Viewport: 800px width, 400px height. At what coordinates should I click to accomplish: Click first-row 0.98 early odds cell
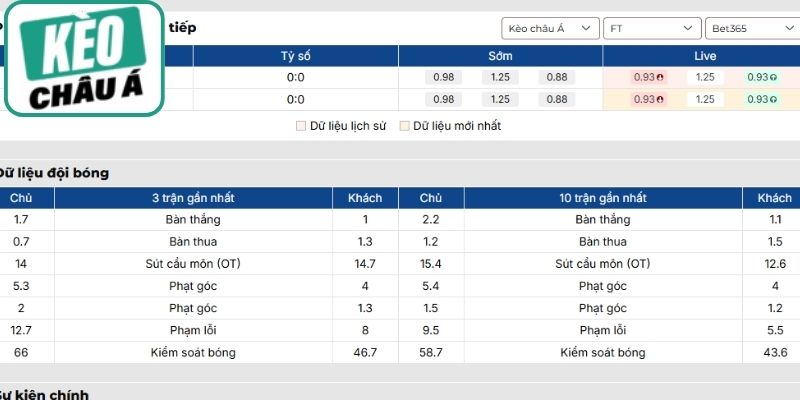click(x=443, y=78)
